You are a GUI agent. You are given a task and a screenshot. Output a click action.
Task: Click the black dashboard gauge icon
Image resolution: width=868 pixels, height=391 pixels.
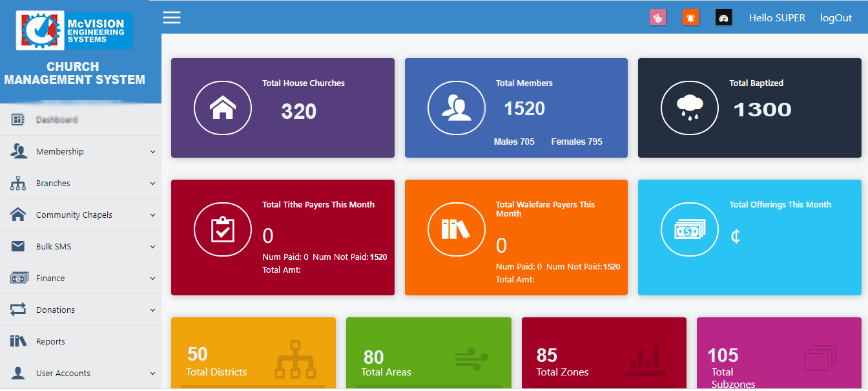point(724,18)
